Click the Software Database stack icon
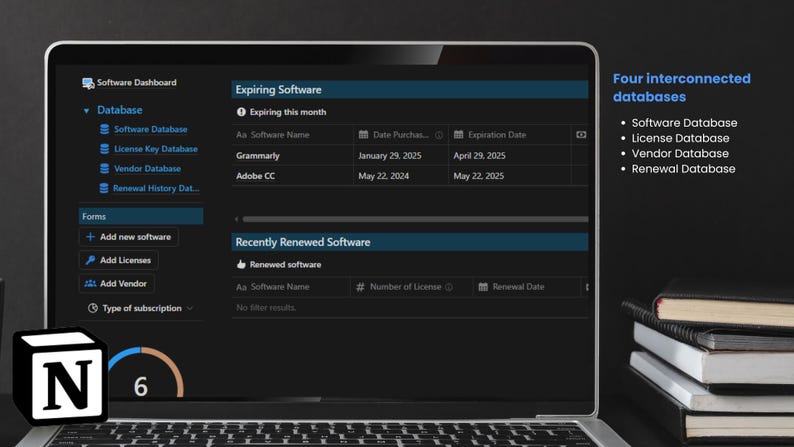 [104, 129]
